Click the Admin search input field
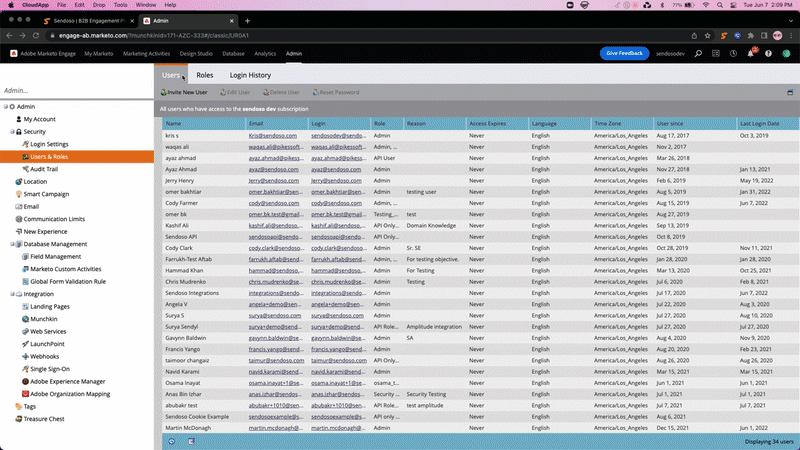Viewport: 800px width, 450px height. (77, 90)
